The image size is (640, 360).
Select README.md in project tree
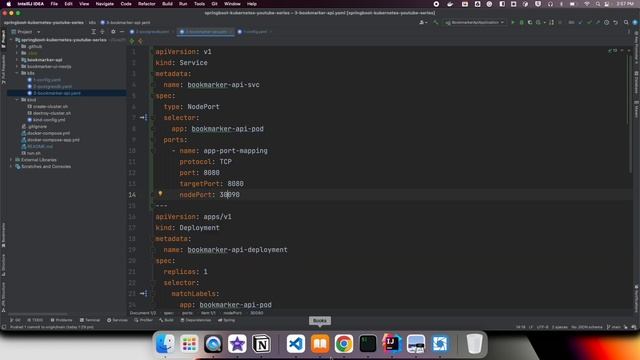pyautogui.click(x=40, y=147)
